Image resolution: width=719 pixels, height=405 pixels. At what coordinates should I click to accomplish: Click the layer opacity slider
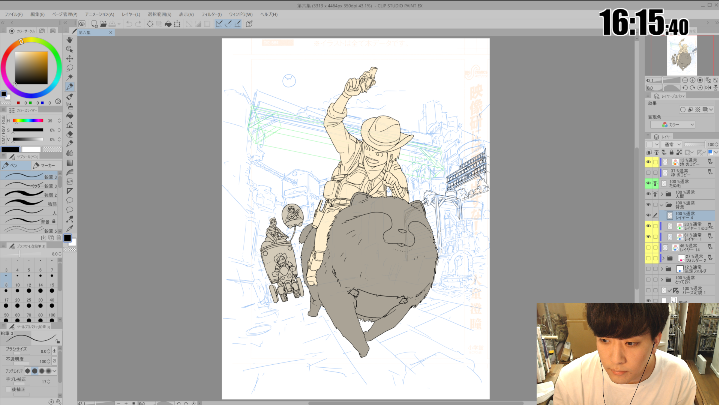point(694,144)
